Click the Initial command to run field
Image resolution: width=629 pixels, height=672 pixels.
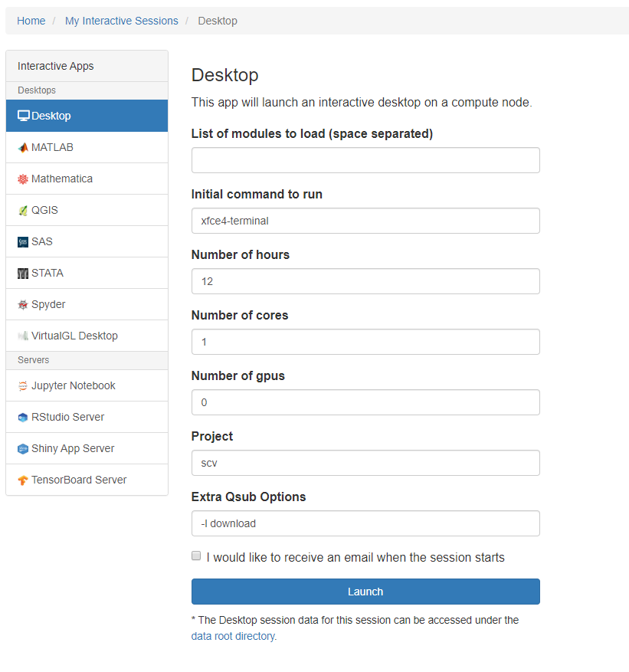(365, 221)
